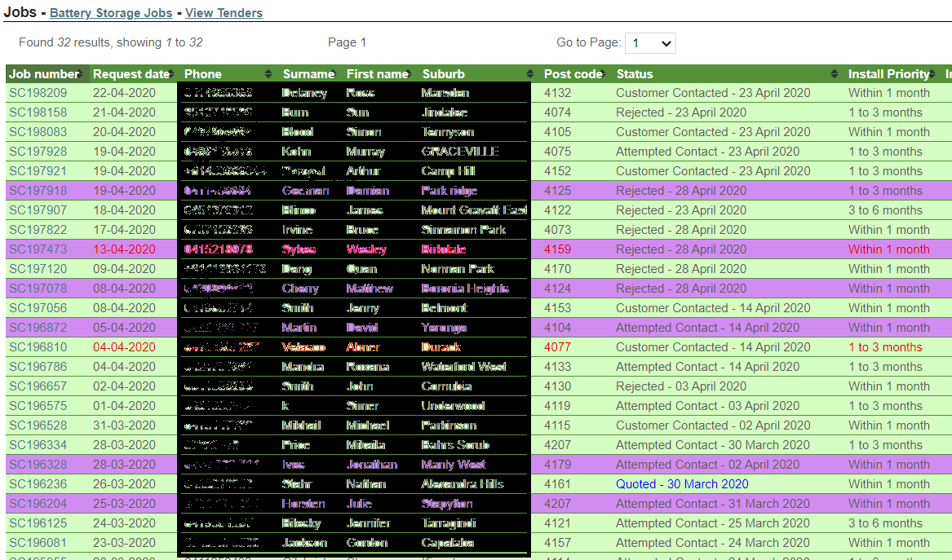Image resolution: width=952 pixels, height=560 pixels.
Task: Select job number SC198158
Action: pyautogui.click(x=38, y=112)
